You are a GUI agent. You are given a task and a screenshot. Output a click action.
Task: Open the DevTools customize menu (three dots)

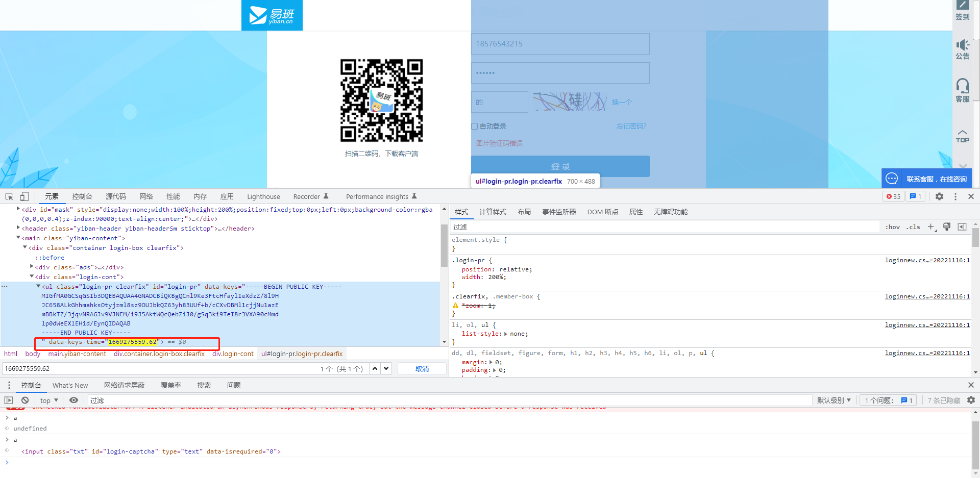955,196
